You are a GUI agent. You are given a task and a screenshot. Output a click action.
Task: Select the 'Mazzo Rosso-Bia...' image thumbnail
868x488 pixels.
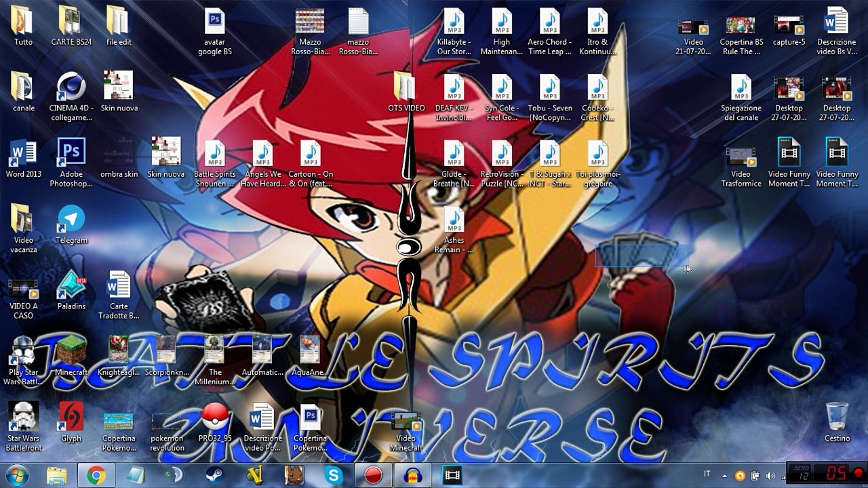click(310, 22)
